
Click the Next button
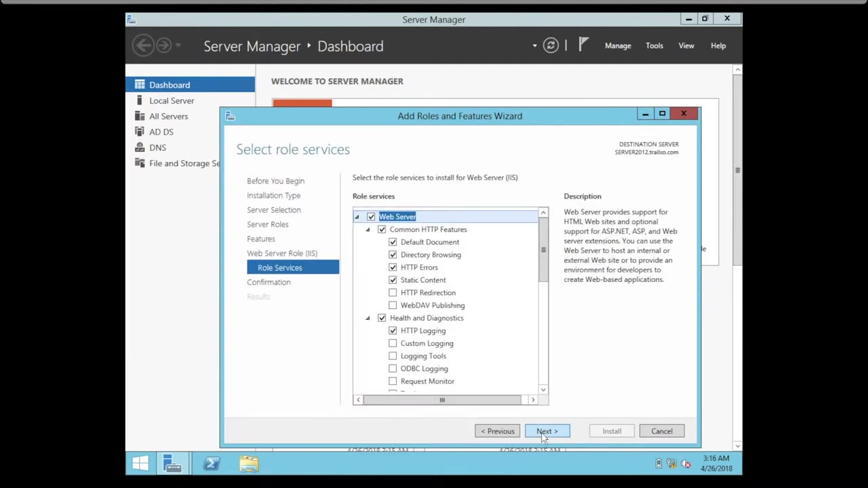pos(547,431)
